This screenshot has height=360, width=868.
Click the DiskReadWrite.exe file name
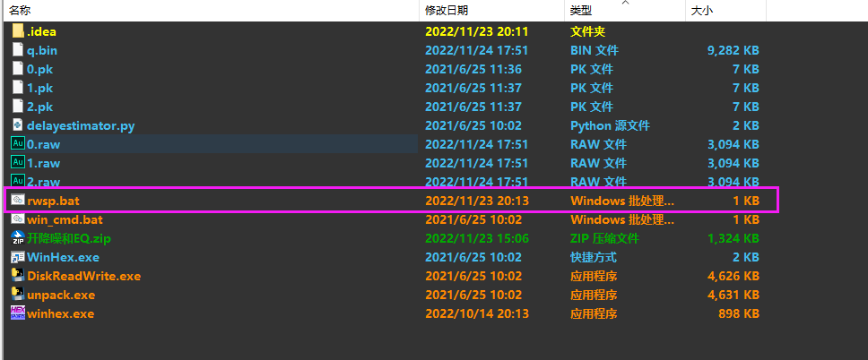tap(84, 276)
